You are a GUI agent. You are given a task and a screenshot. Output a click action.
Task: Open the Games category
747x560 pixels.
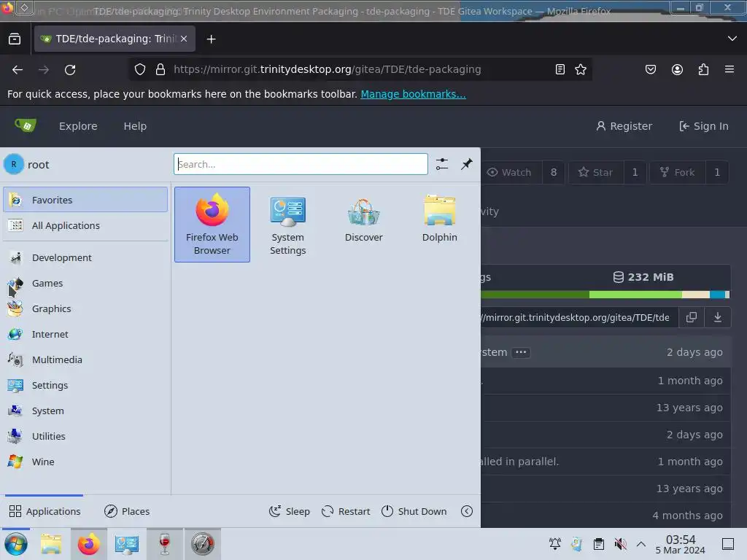(85, 284)
